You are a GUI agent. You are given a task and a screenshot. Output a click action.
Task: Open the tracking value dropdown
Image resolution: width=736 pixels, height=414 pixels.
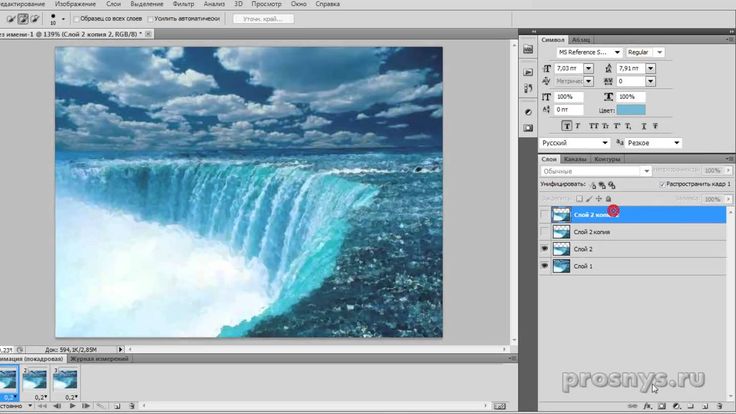click(x=650, y=81)
